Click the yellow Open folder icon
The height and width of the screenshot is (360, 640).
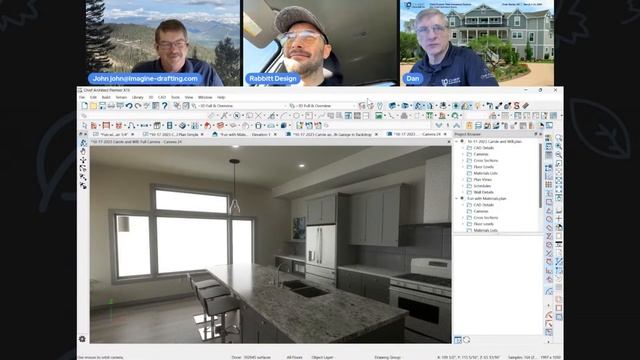93,106
